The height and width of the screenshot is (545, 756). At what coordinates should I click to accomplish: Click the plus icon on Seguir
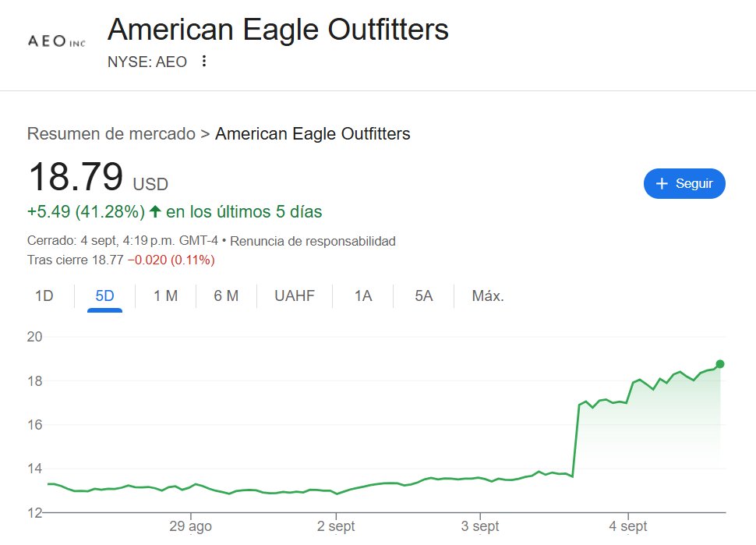(662, 183)
